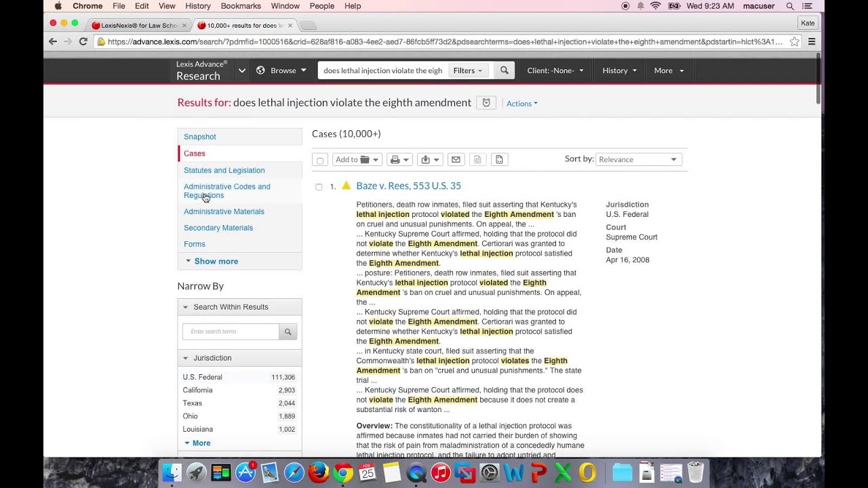Open System Preferences from the Dock
The height and width of the screenshot is (488, 868).
[x=490, y=472]
